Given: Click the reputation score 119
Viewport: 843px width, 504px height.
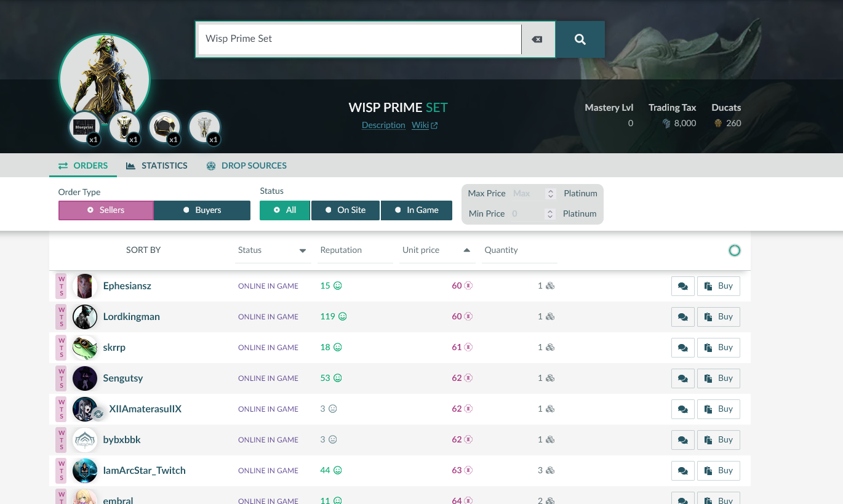Looking at the screenshot, I should click(327, 317).
